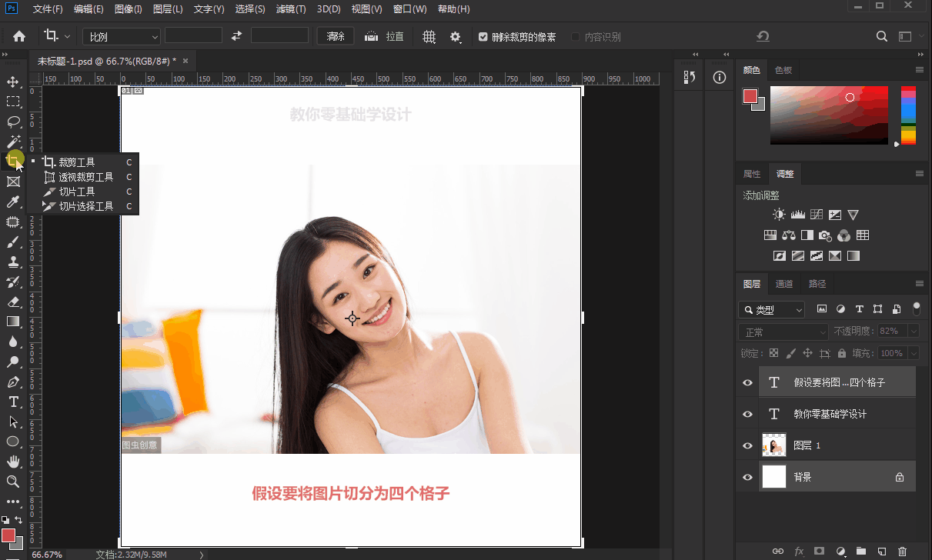Select the Gradient tool
This screenshot has width=932, height=560.
(x=13, y=322)
